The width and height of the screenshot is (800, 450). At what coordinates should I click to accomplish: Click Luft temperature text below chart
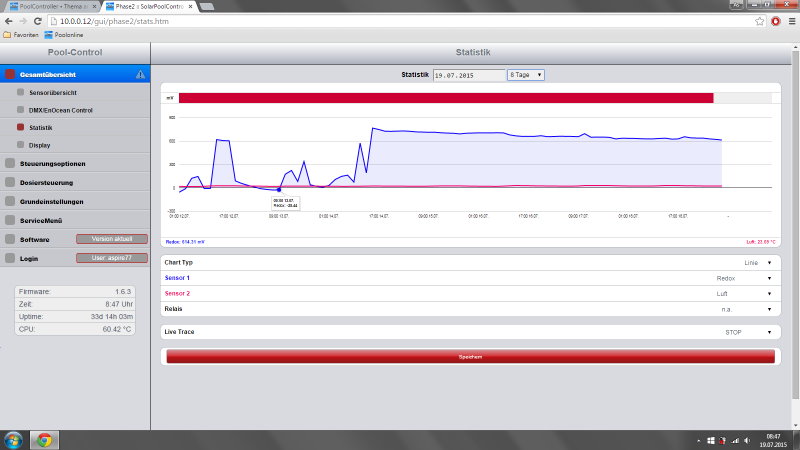761,242
